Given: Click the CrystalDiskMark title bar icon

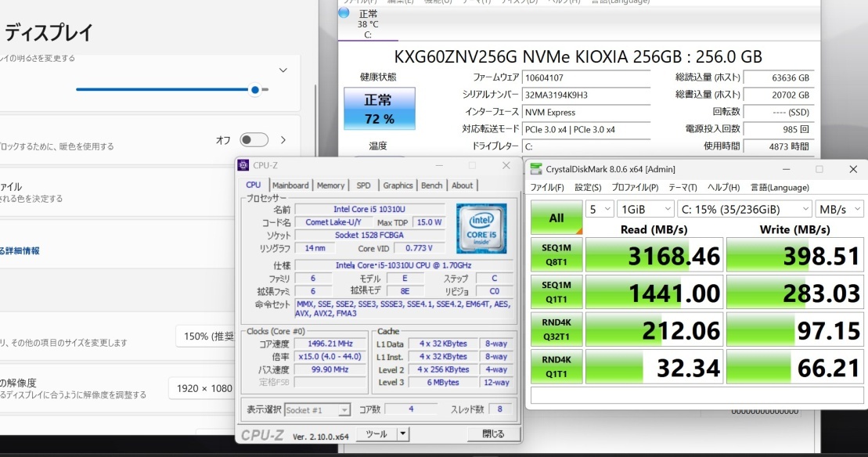Looking at the screenshot, I should [x=535, y=169].
